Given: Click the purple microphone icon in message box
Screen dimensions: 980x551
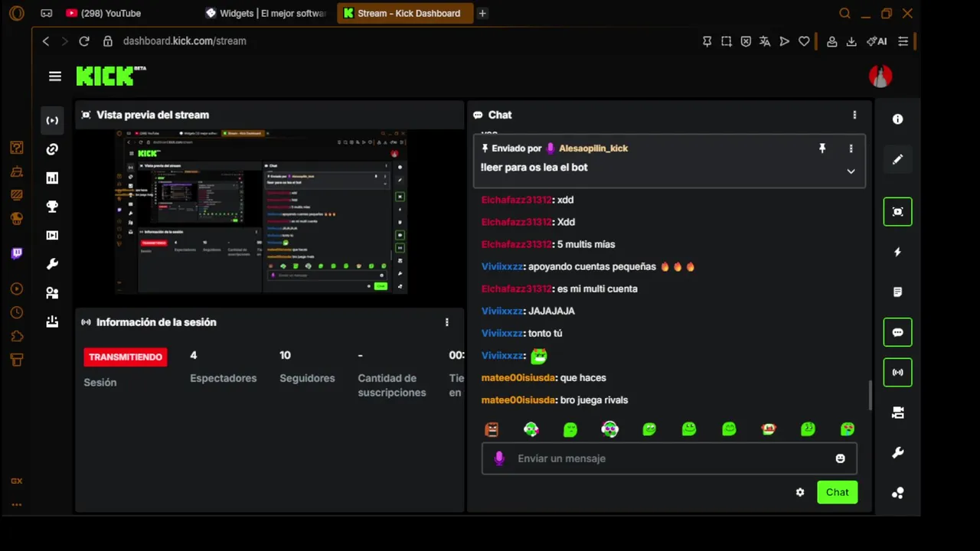Looking at the screenshot, I should pyautogui.click(x=499, y=458).
